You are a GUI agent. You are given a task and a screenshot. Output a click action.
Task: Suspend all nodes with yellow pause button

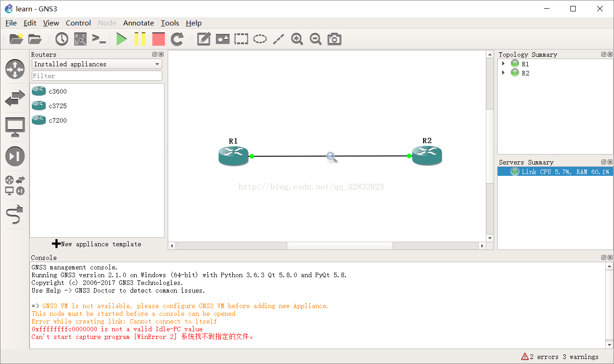point(140,39)
